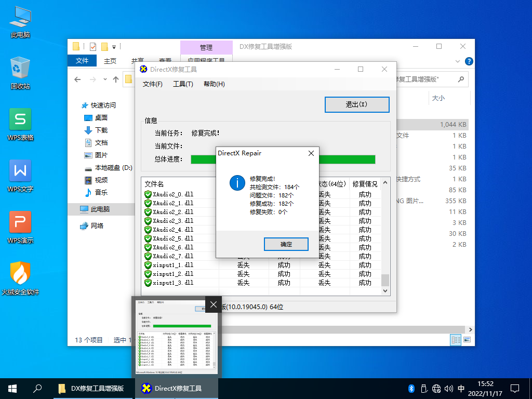
Task: Click the 修复情况 column header
Action: (x=365, y=184)
